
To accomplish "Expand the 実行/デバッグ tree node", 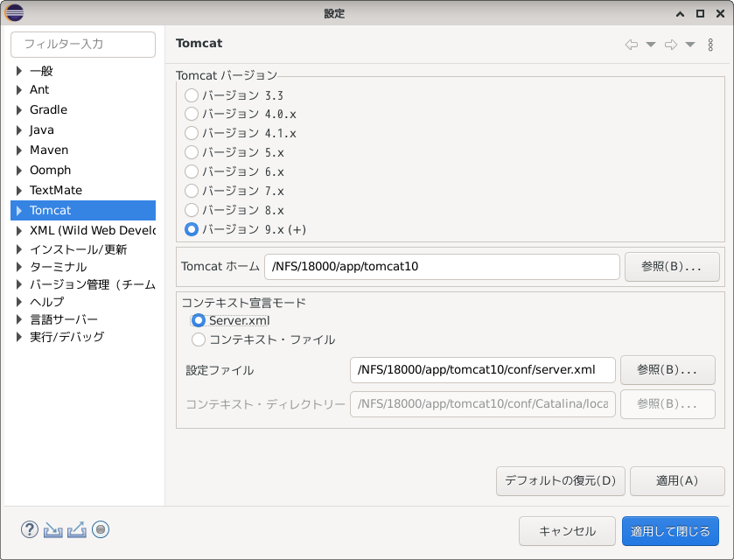I will pos(18,337).
